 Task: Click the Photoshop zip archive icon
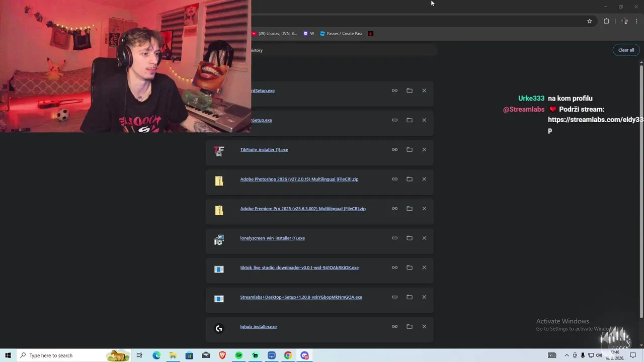pos(219,180)
